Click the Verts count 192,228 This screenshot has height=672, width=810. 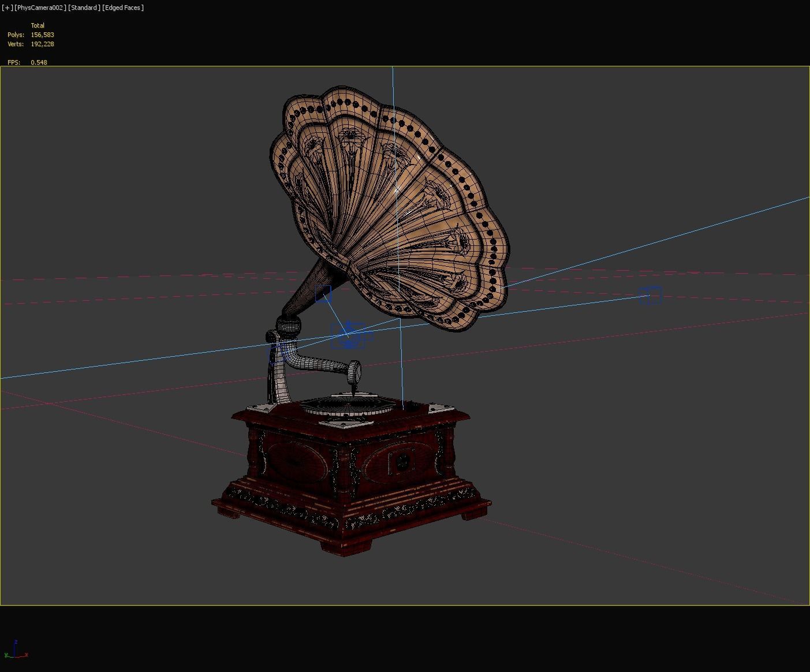coord(43,44)
